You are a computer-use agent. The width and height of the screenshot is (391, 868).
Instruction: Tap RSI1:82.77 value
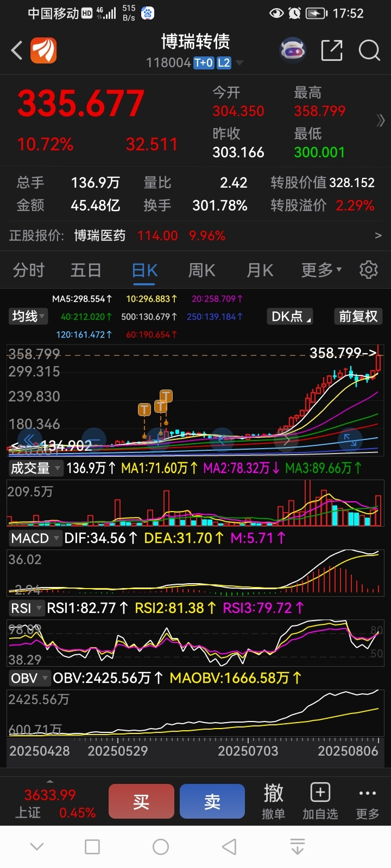point(88,608)
